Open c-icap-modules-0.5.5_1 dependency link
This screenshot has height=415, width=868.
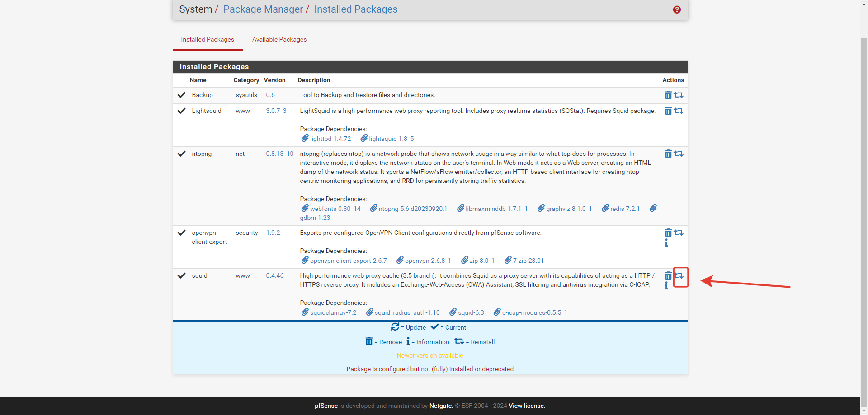pos(535,312)
